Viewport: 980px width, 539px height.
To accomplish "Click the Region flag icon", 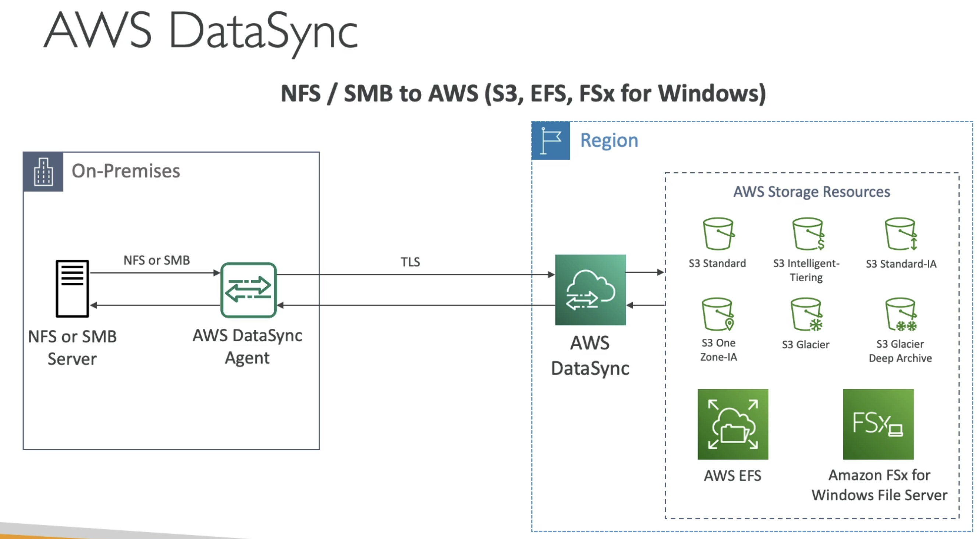I will [x=550, y=141].
